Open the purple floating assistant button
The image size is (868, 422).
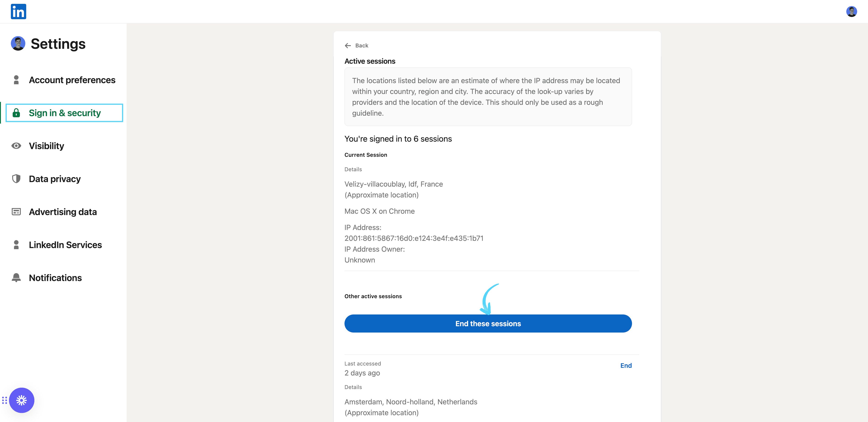(21, 401)
